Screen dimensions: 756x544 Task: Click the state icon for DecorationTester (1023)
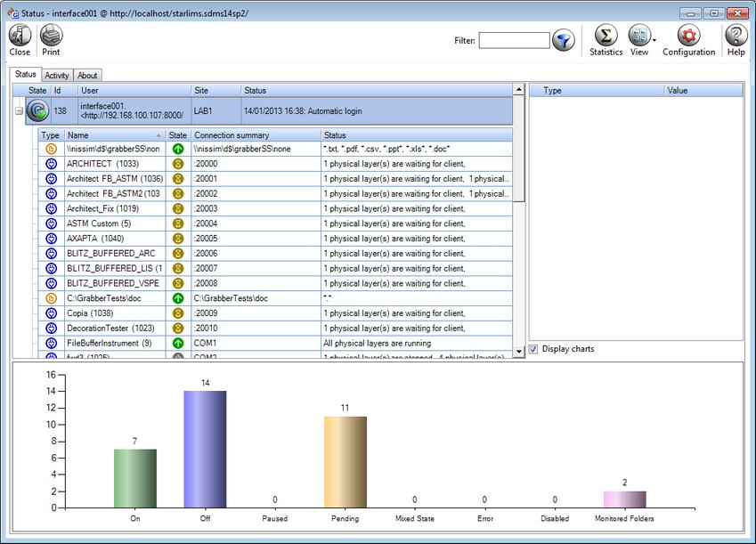click(x=178, y=329)
